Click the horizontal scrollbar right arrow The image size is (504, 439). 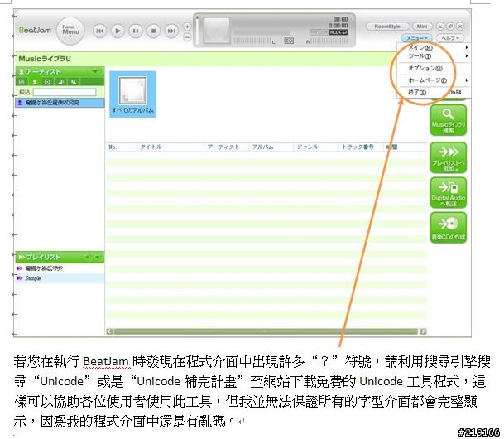[x=424, y=331]
